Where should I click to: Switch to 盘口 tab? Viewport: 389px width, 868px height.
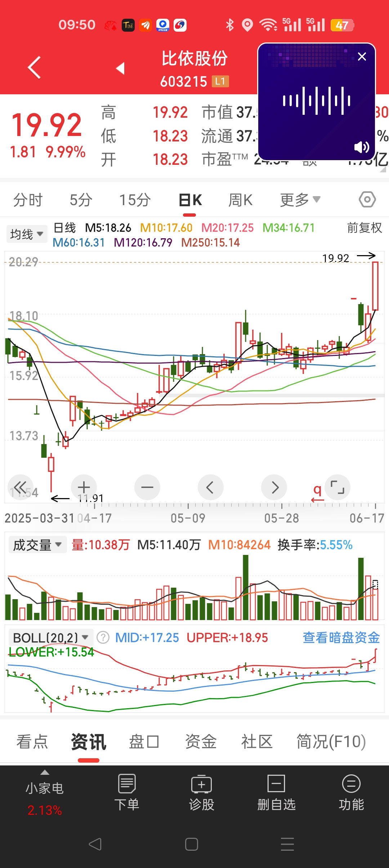pyautogui.click(x=144, y=742)
